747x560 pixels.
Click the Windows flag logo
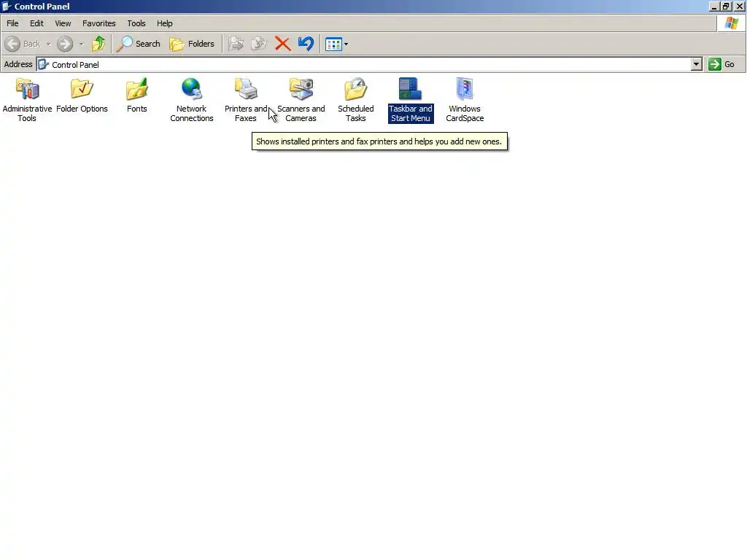(x=732, y=23)
